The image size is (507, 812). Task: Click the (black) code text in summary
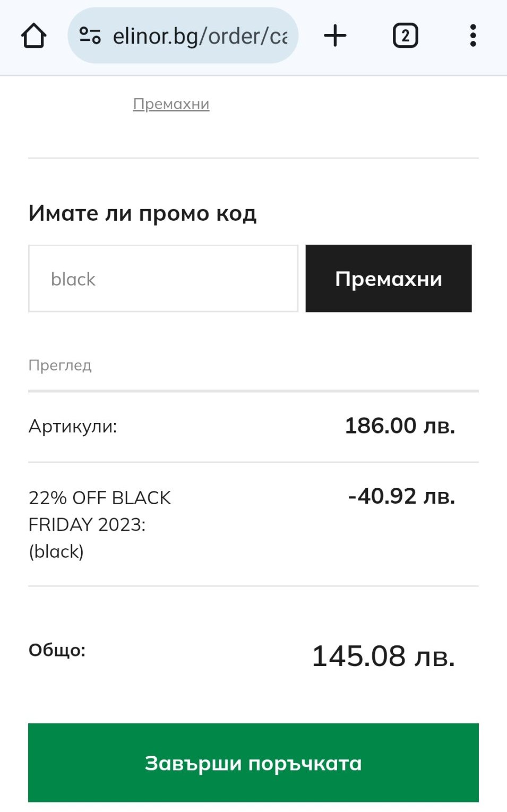[56, 551]
